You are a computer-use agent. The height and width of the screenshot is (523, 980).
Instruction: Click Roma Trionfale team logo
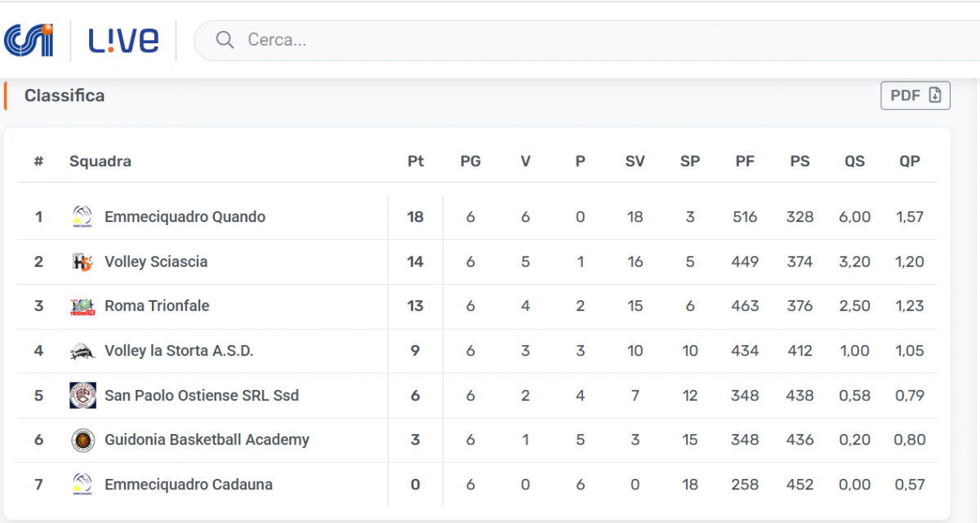tap(82, 307)
